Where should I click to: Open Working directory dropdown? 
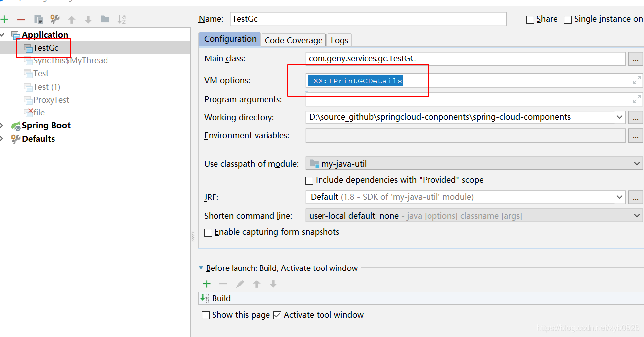click(619, 117)
